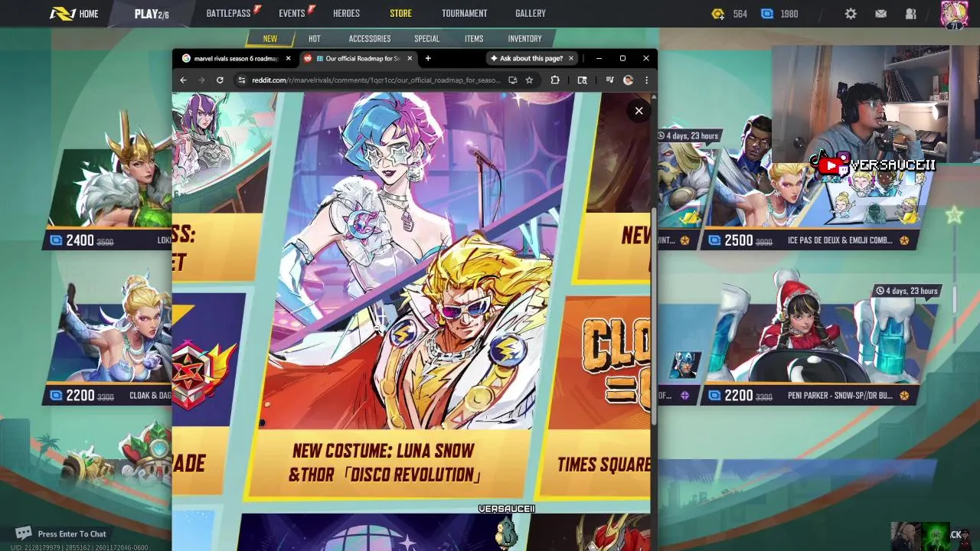Go back in the browser window
Viewport: 980px width, 551px height.
tap(183, 80)
